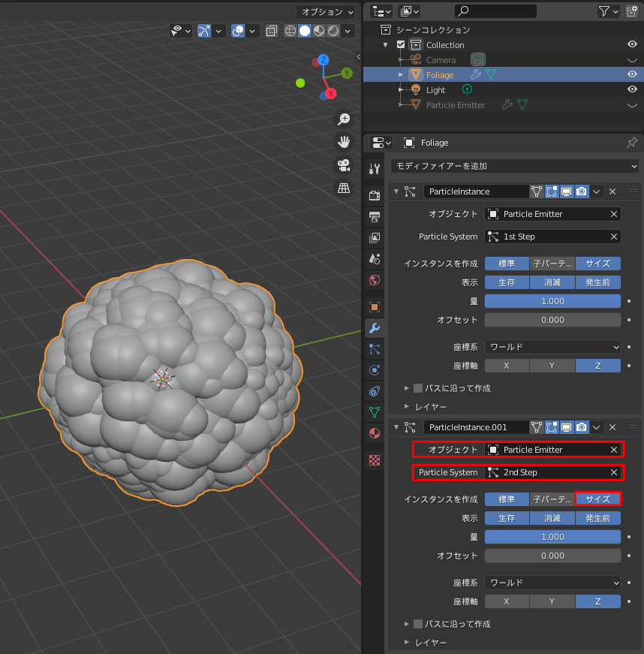The width and height of the screenshot is (644, 654).
Task: Toggle ParticleInstance render camera icon
Action: [582, 191]
